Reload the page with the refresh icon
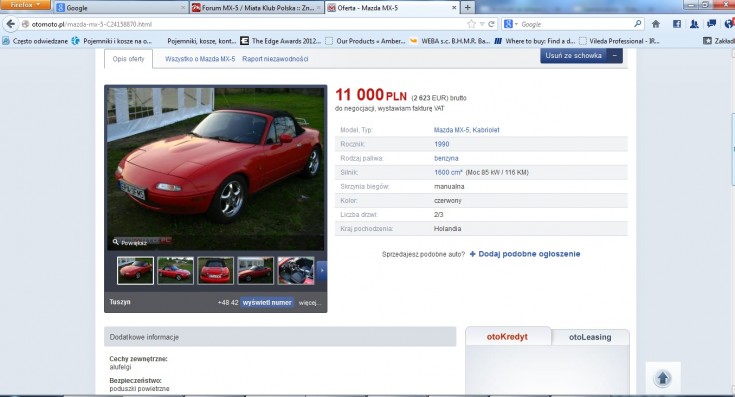This screenshot has width=735, height=397. click(x=491, y=24)
